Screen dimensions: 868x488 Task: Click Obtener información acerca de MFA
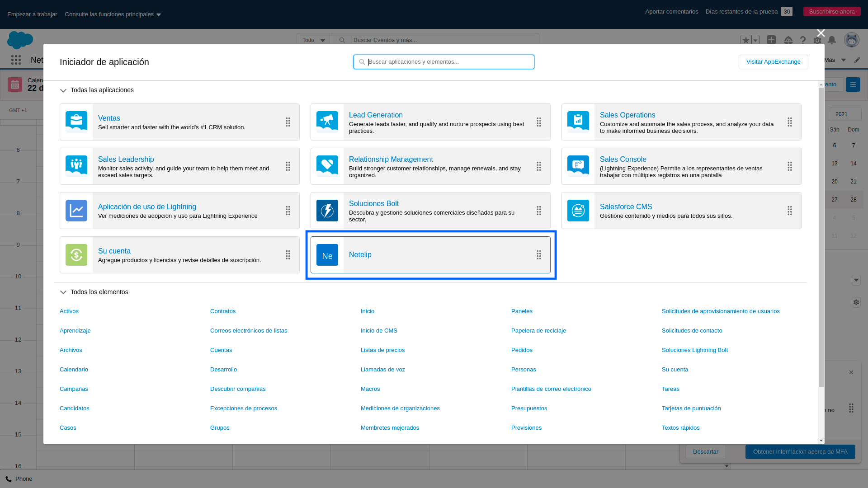800,452
